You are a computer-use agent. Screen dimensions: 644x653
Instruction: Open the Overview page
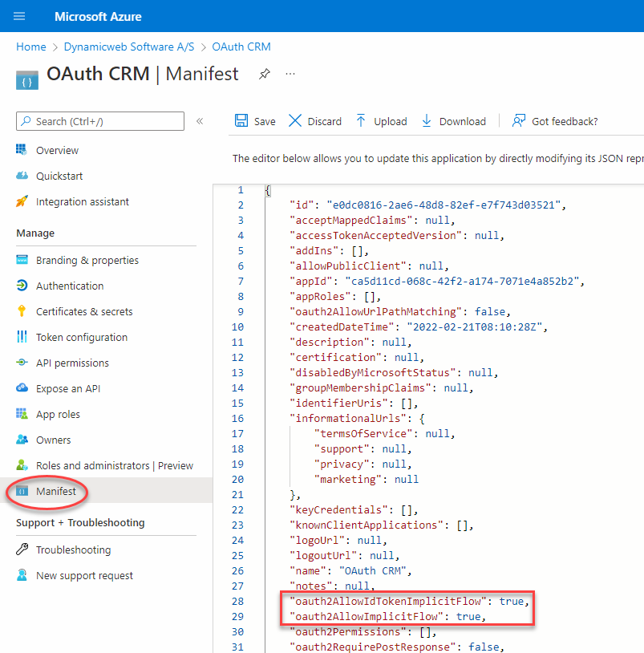pyautogui.click(x=57, y=150)
